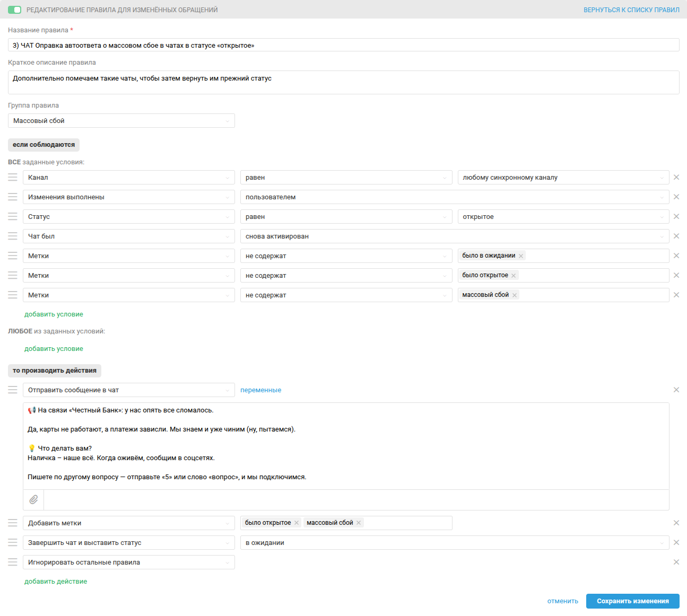Remove 'массовый сбой' tag from conditions
Screen dimensions: 687x616
coord(514,295)
